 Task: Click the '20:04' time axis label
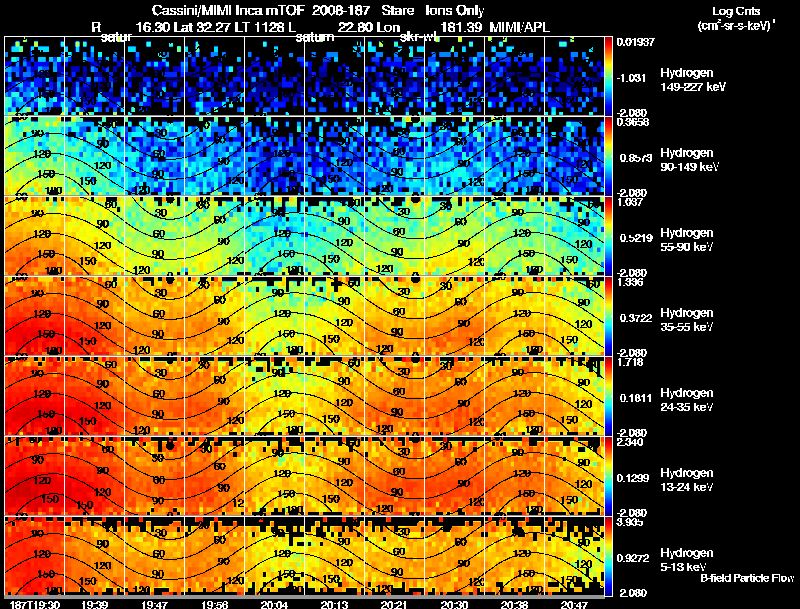click(x=274, y=604)
